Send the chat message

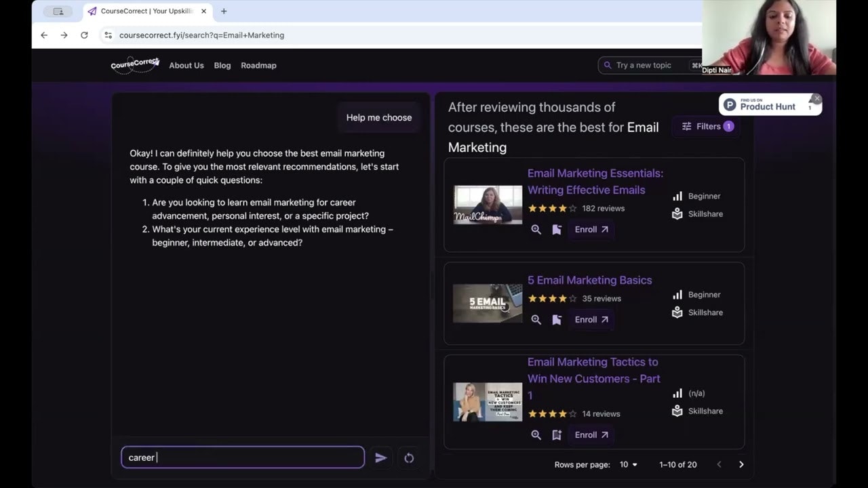381,457
